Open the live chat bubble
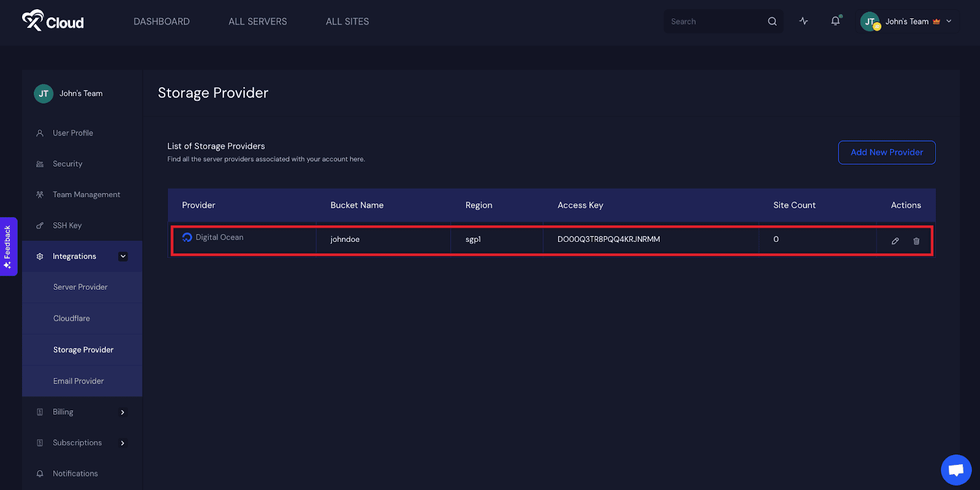Screen dimensions: 980x490 [956, 470]
